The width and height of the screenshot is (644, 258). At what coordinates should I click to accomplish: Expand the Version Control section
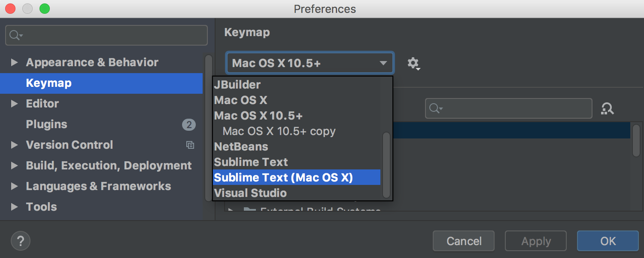point(14,145)
